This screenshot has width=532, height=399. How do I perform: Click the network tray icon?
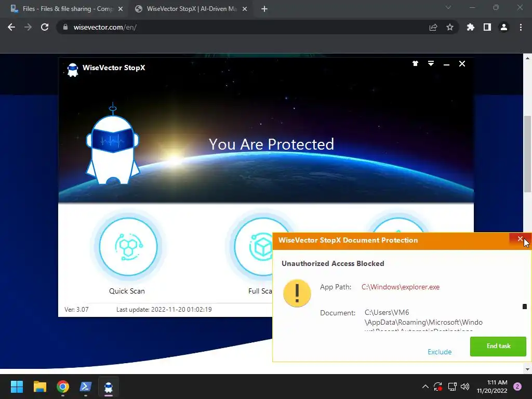[x=452, y=387]
